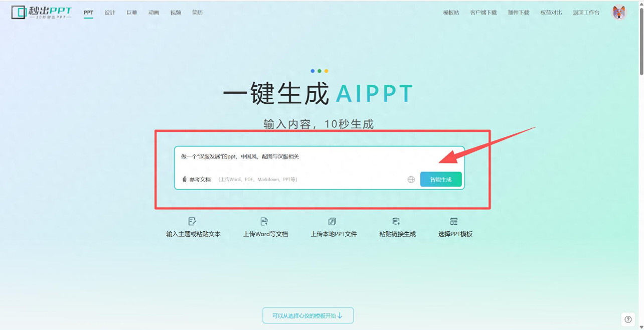This screenshot has width=644, height=330.
Task: Switch to the 动画 tab
Action: tap(153, 12)
